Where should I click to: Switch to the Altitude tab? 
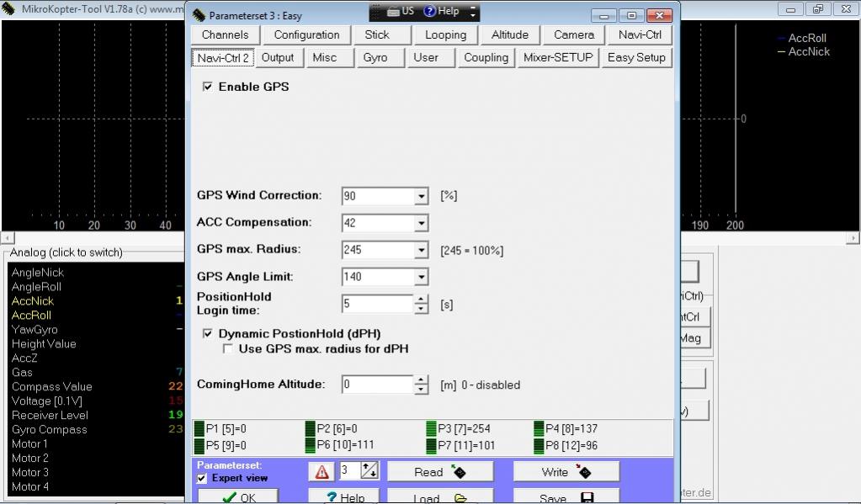click(x=510, y=34)
